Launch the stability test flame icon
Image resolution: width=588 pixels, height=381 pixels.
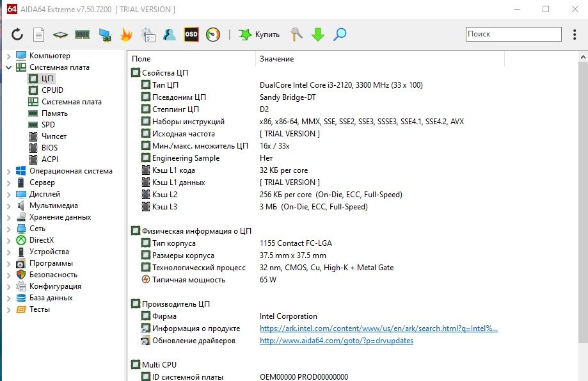coord(127,35)
